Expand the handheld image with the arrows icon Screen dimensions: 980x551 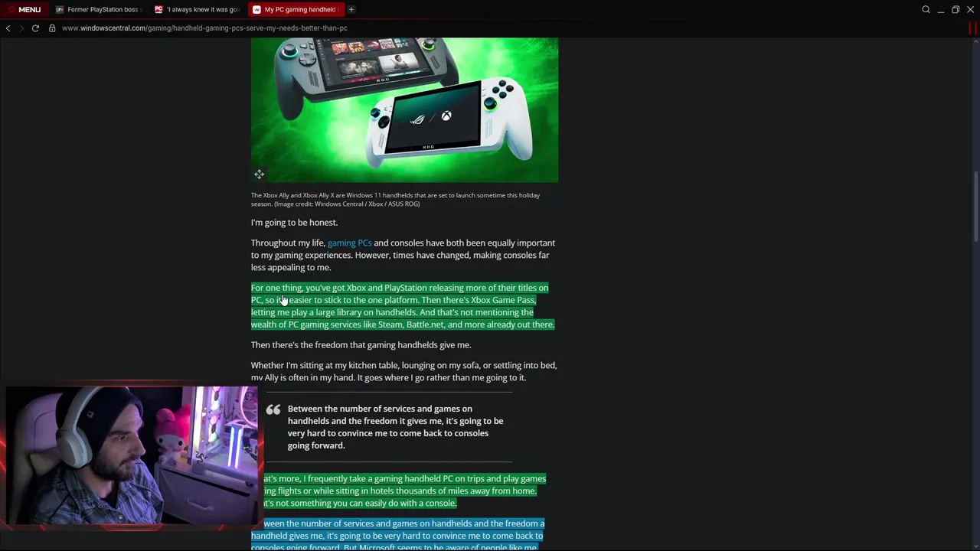pyautogui.click(x=260, y=174)
